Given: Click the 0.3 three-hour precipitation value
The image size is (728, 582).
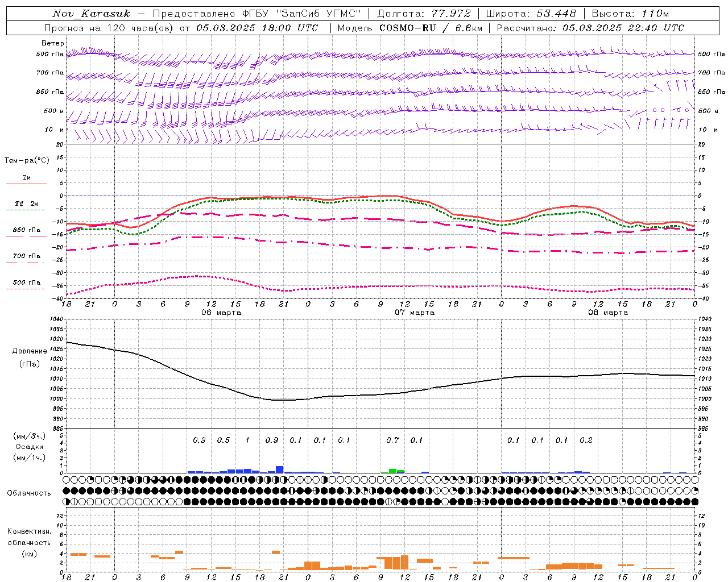Looking at the screenshot, I should click(199, 440).
